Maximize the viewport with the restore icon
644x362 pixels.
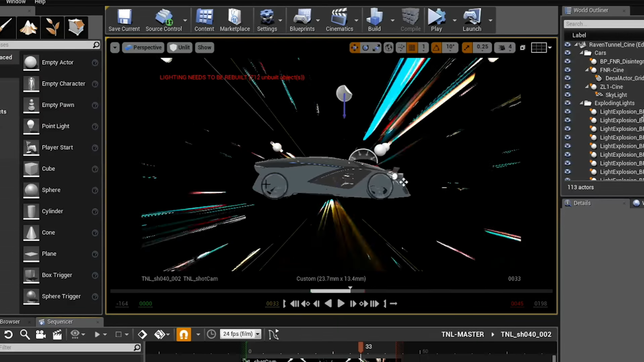pos(522,47)
